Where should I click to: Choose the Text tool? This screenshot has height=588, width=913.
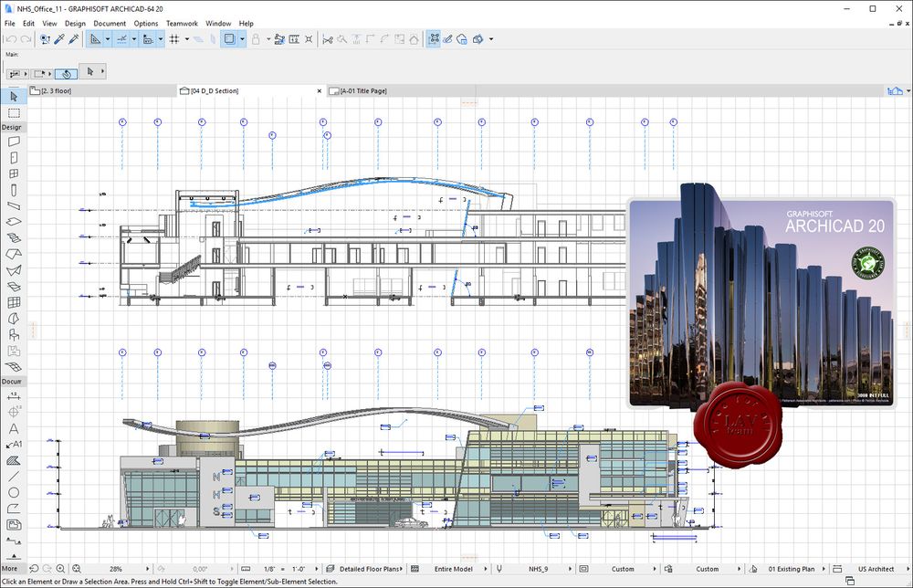click(x=14, y=428)
